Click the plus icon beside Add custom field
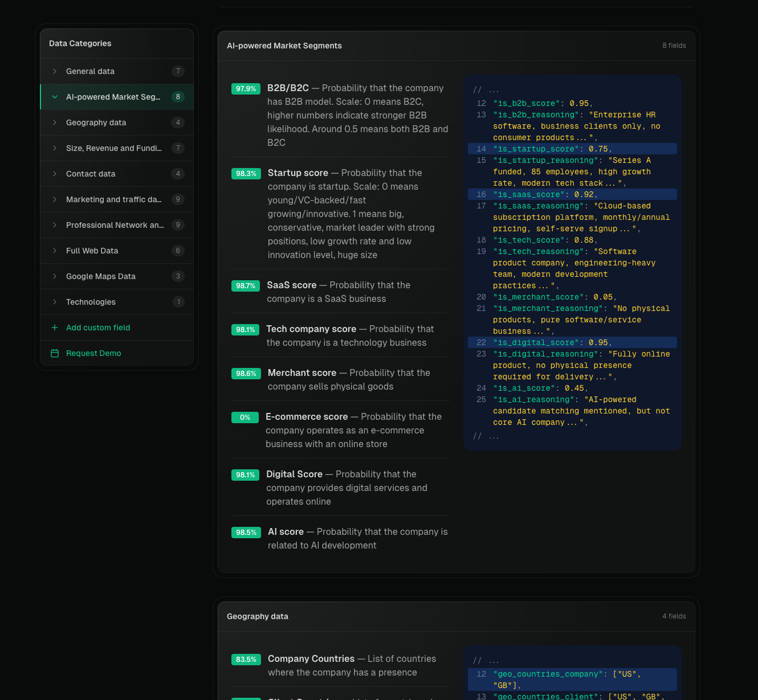 (55, 328)
